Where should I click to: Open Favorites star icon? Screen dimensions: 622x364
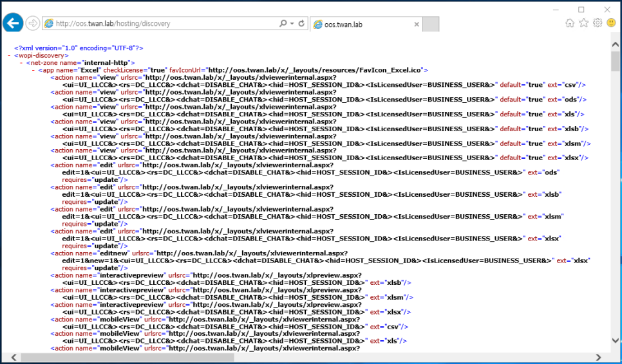coord(583,23)
